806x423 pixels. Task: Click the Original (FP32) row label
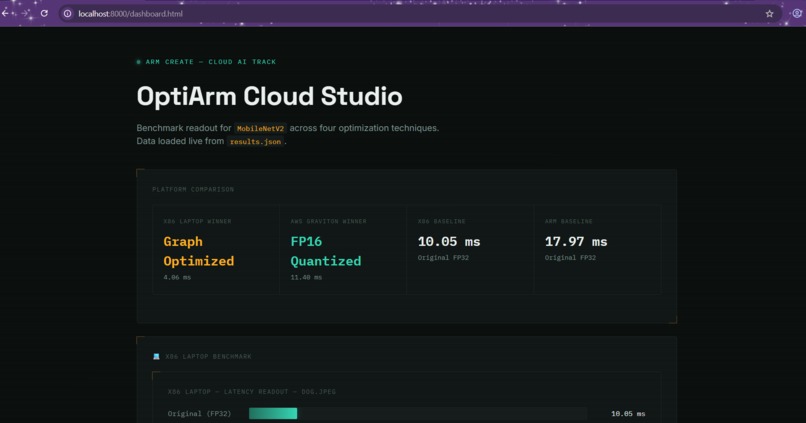click(x=199, y=414)
